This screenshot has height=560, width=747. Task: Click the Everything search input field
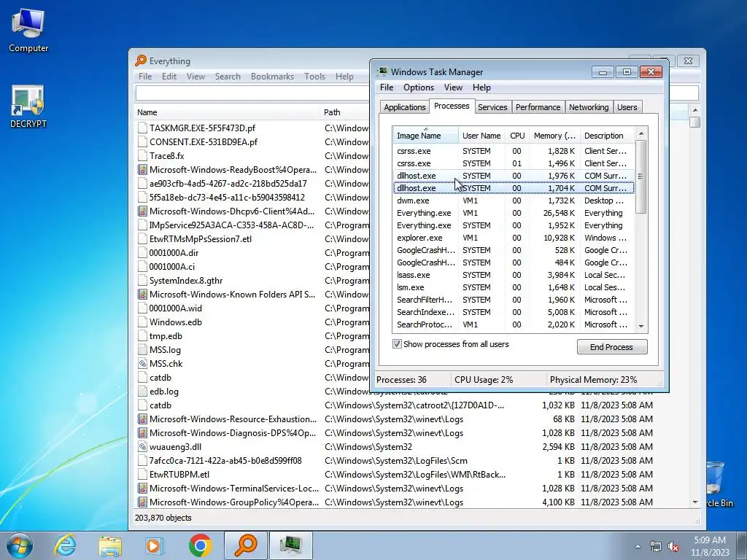tap(252, 93)
